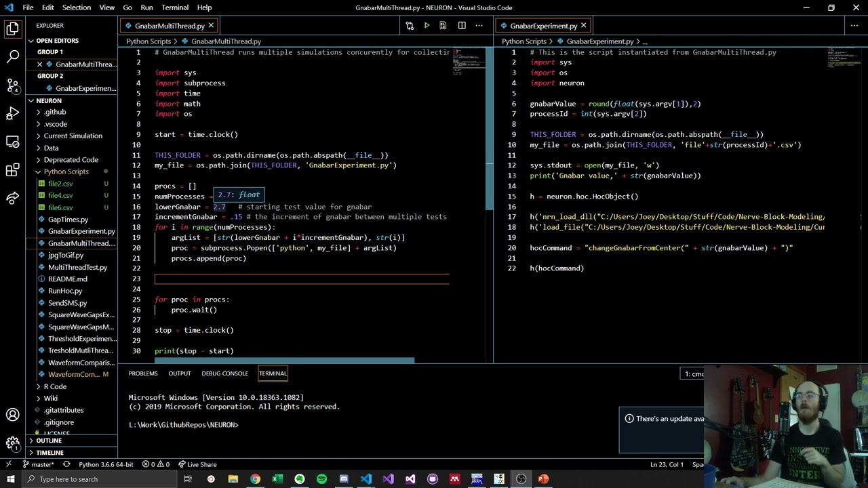Screen dimensions: 868x488
Task: Open the Accounts icon in activity bar
Action: coord(12,415)
